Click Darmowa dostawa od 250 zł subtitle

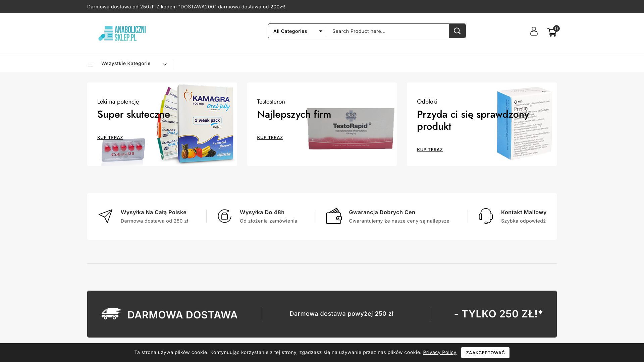click(154, 221)
